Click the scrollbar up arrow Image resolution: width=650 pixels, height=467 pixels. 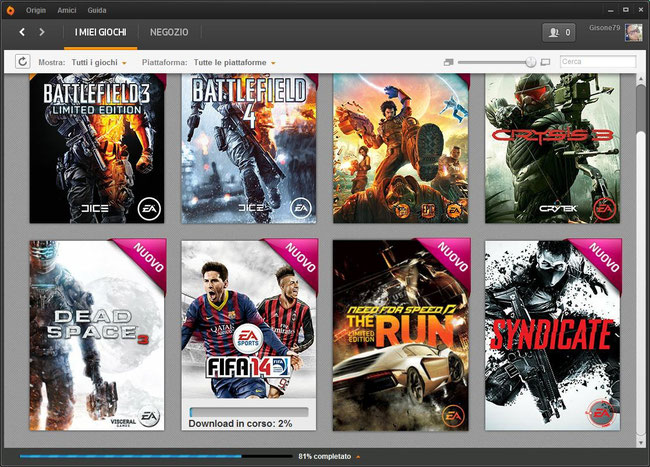[641, 79]
